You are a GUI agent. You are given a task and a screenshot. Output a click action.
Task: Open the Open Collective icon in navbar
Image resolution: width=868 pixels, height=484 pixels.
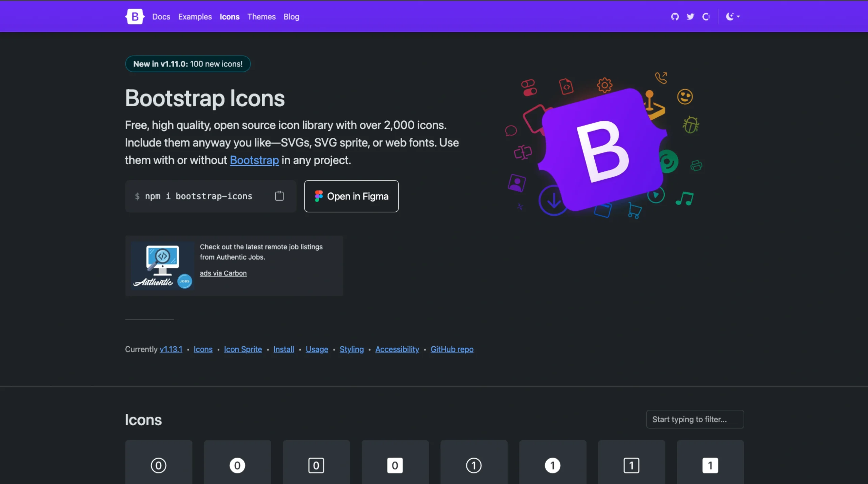[x=706, y=17]
